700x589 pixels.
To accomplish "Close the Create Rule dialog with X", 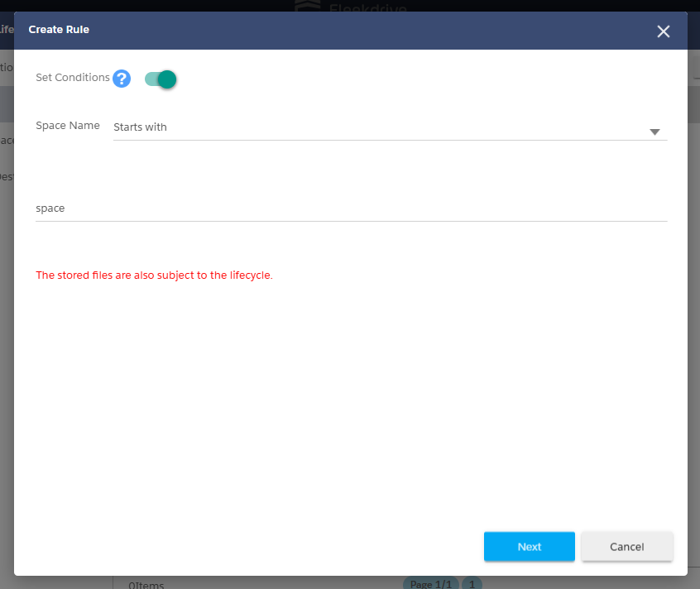I will pos(663,31).
